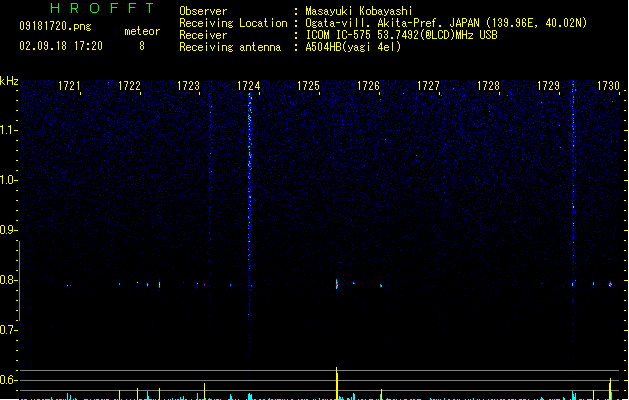Click the 0.8 kHz axis label
Screen dimensions: 629x400
(x=8, y=280)
